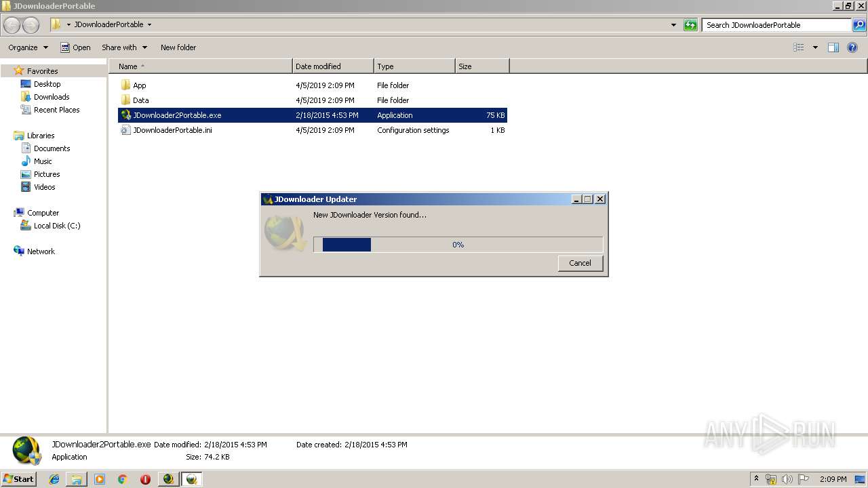Image resolution: width=868 pixels, height=488 pixels.
Task: Select the JDownloaderPortable.ini file icon
Action: [125, 130]
